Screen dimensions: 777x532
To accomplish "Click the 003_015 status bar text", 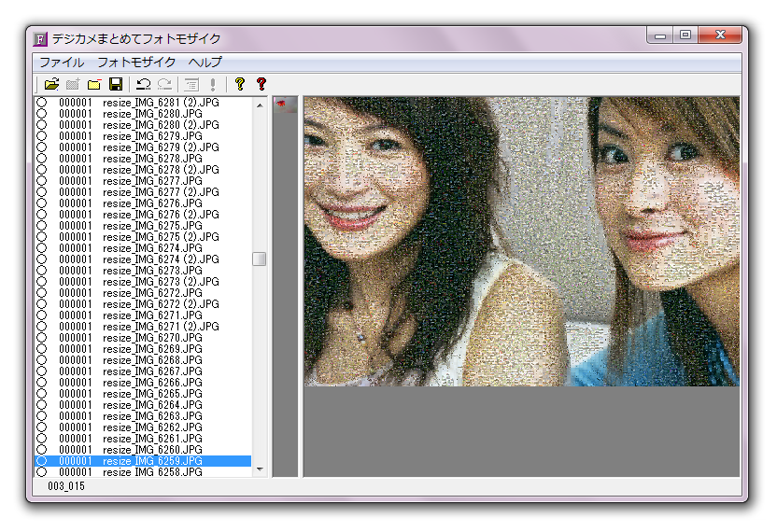I will (x=66, y=486).
